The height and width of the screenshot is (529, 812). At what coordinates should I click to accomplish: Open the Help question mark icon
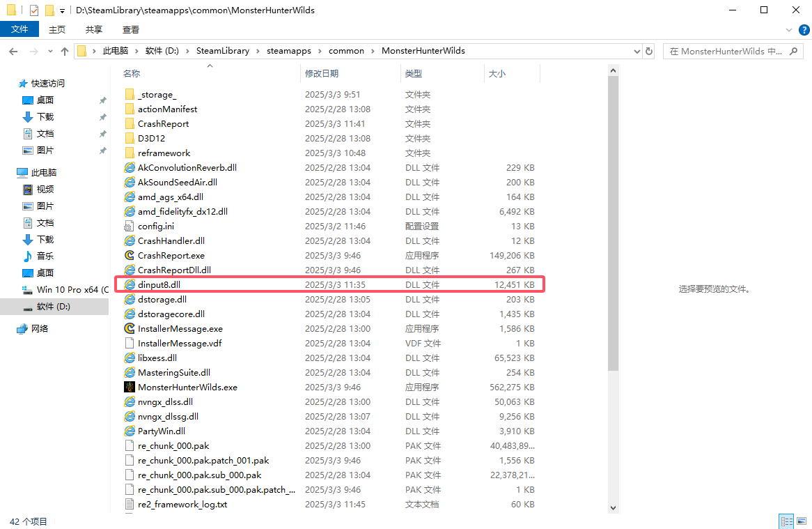pos(804,30)
